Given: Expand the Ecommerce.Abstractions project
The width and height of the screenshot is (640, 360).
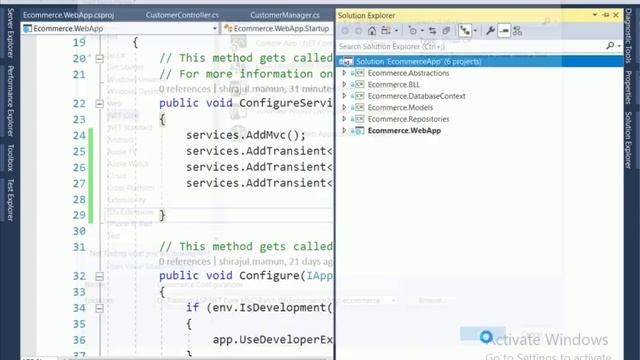Looking at the screenshot, I should click(344, 73).
